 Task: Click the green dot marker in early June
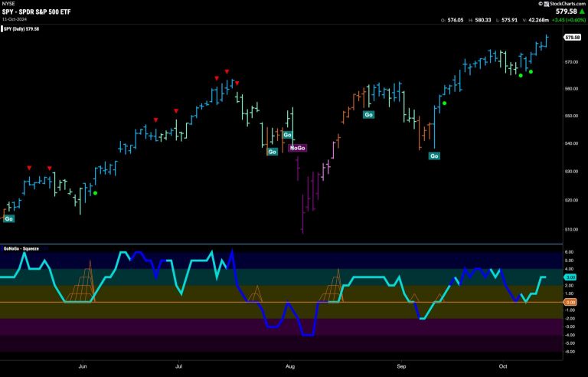pos(95,193)
